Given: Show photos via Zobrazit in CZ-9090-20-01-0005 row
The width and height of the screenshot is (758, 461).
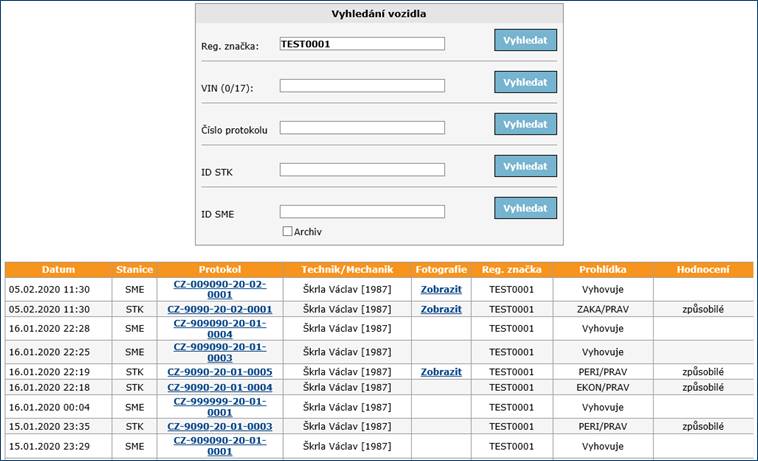Looking at the screenshot, I should [441, 372].
